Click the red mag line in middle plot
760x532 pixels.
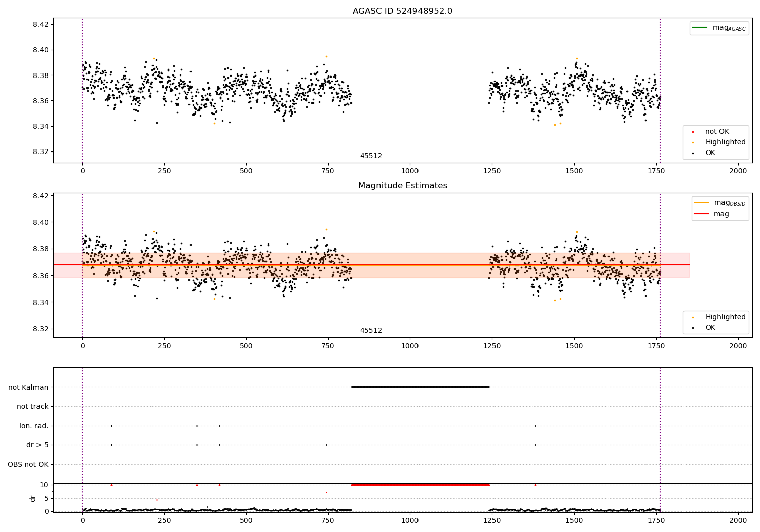coord(371,265)
